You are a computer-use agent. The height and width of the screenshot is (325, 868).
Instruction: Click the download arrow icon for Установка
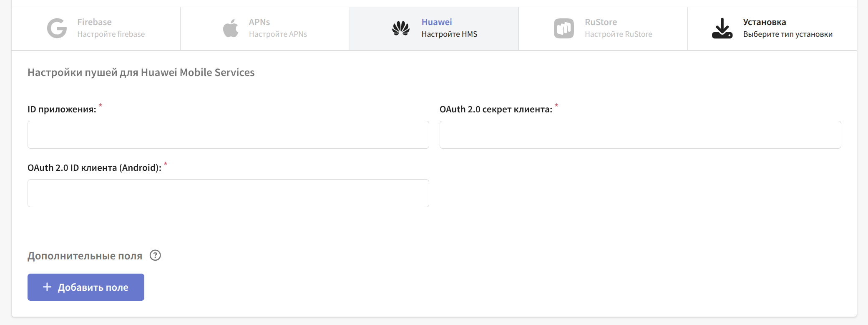[722, 28]
